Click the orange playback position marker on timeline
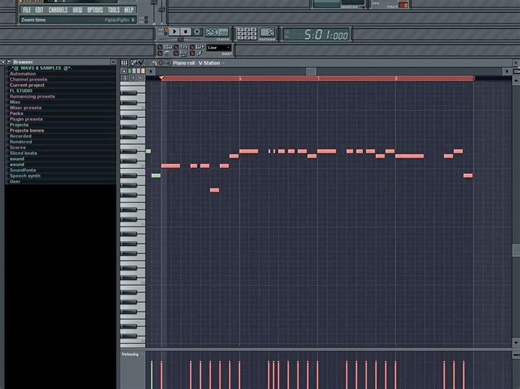Viewport: 520px width, 389px height. click(162, 78)
